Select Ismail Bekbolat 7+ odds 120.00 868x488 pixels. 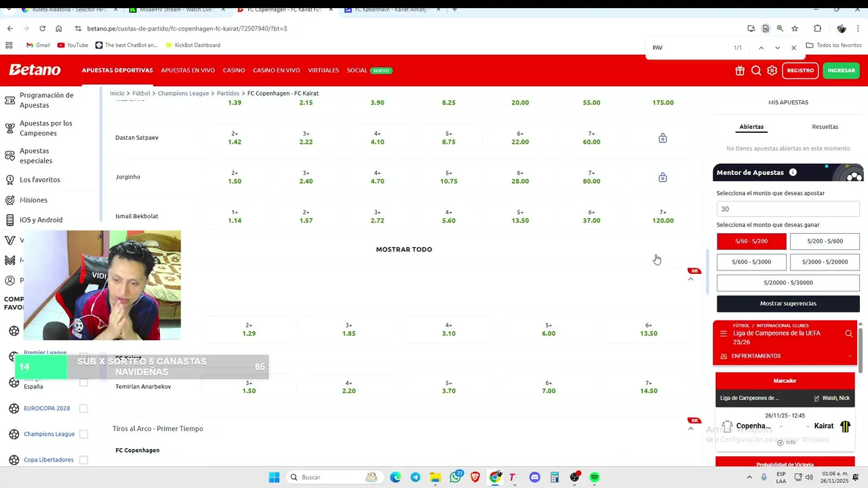(x=663, y=216)
